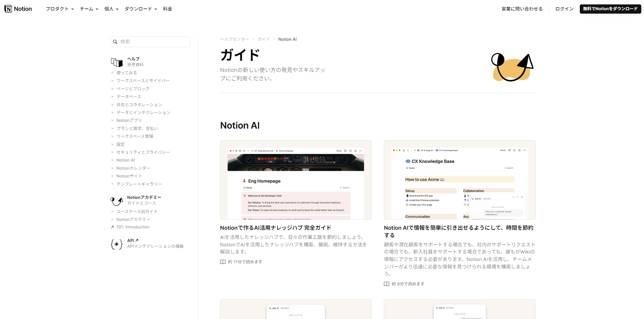The width and height of the screenshot is (644, 319).
Task: Click the ヘルプ books icon
Action: (x=117, y=62)
